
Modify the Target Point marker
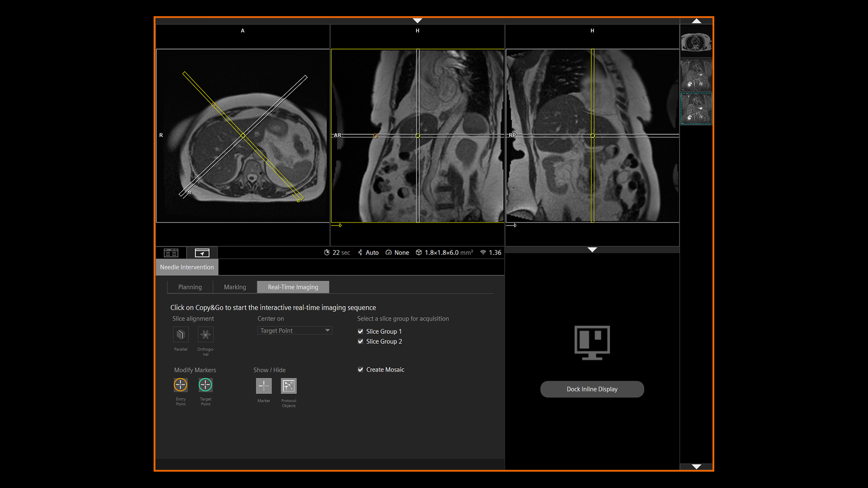pyautogui.click(x=205, y=385)
